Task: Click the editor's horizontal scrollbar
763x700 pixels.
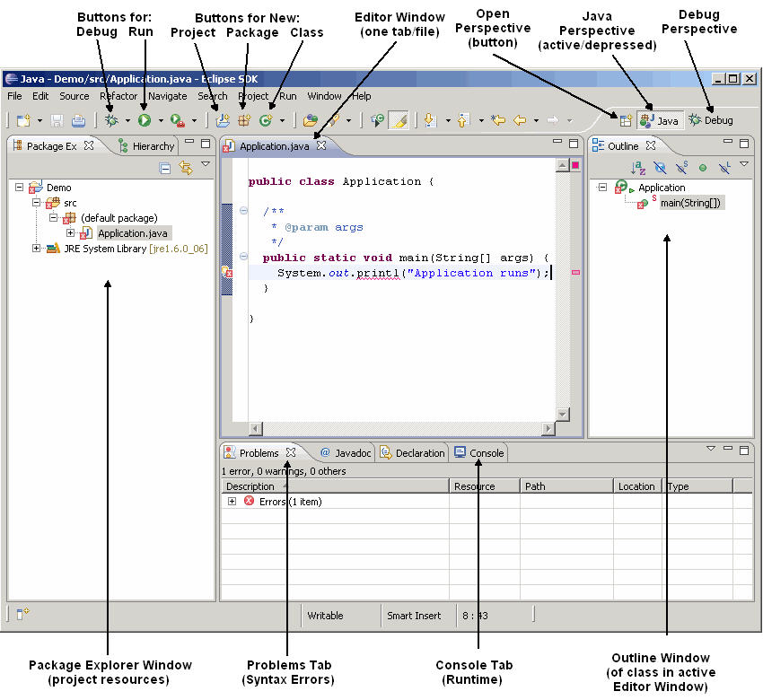Action: (404, 429)
